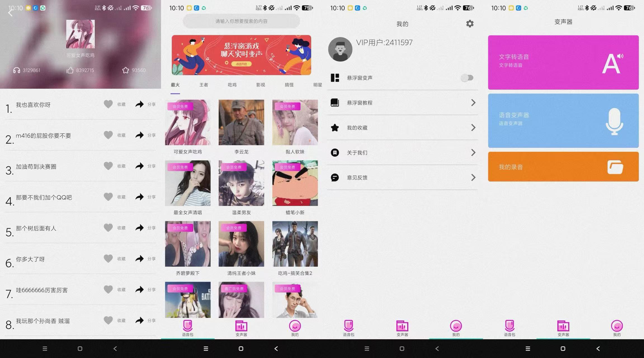Screen dimensions: 644x358
Task: Click the thumbs-up icon showing 8392715
Action: [70, 70]
